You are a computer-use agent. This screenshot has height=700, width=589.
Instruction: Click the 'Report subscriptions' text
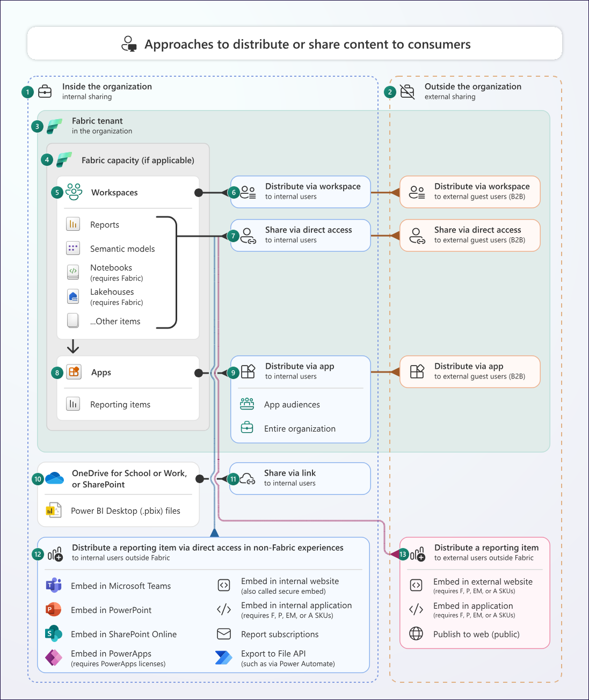click(280, 634)
